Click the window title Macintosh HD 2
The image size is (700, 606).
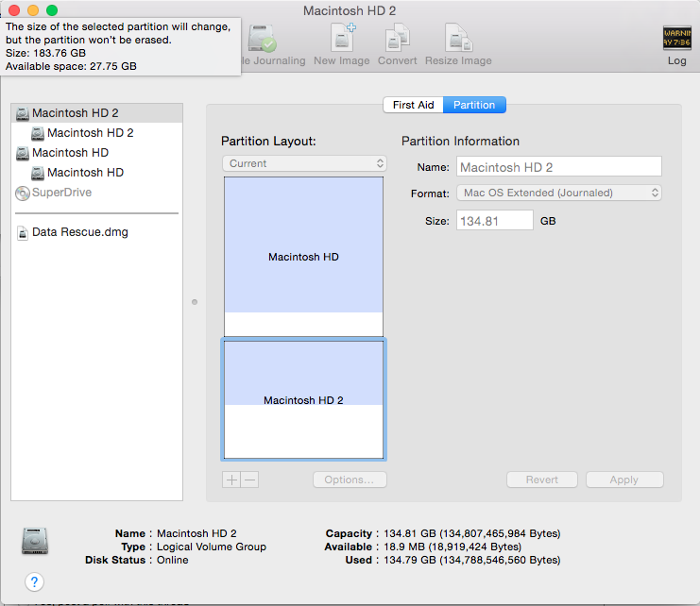(x=350, y=10)
